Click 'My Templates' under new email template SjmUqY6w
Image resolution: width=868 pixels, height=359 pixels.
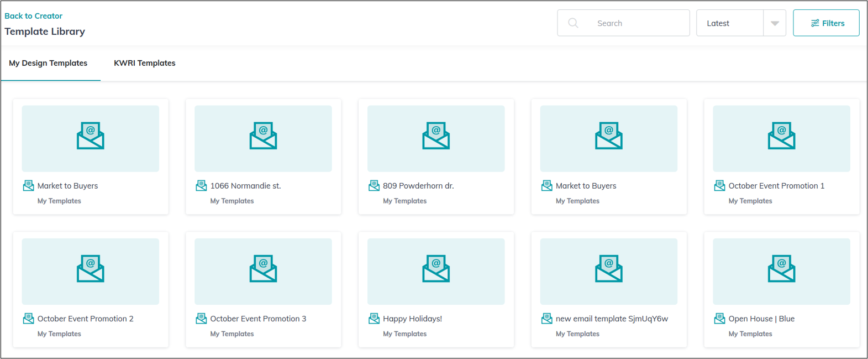577,334
